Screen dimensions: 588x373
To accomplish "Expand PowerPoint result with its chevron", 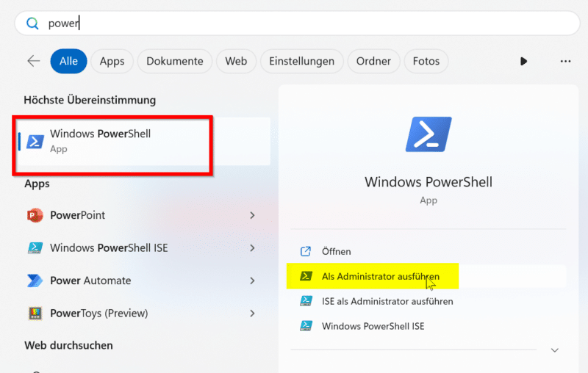I will coord(252,215).
